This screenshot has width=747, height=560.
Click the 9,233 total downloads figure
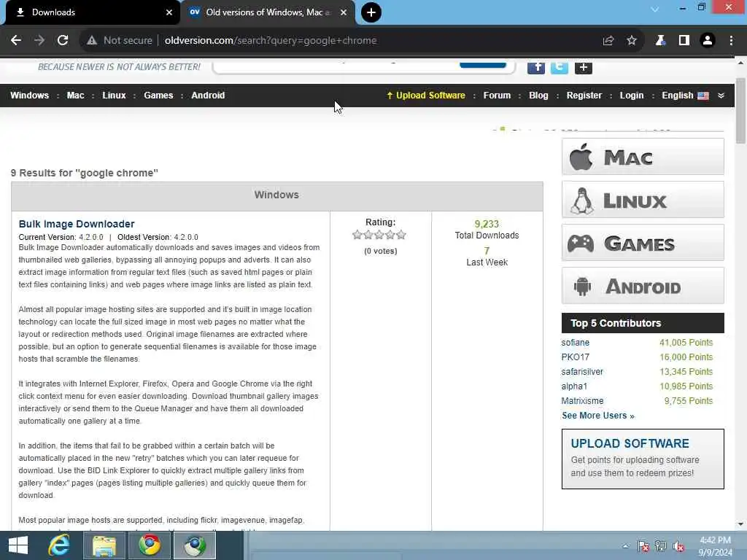pos(487,225)
